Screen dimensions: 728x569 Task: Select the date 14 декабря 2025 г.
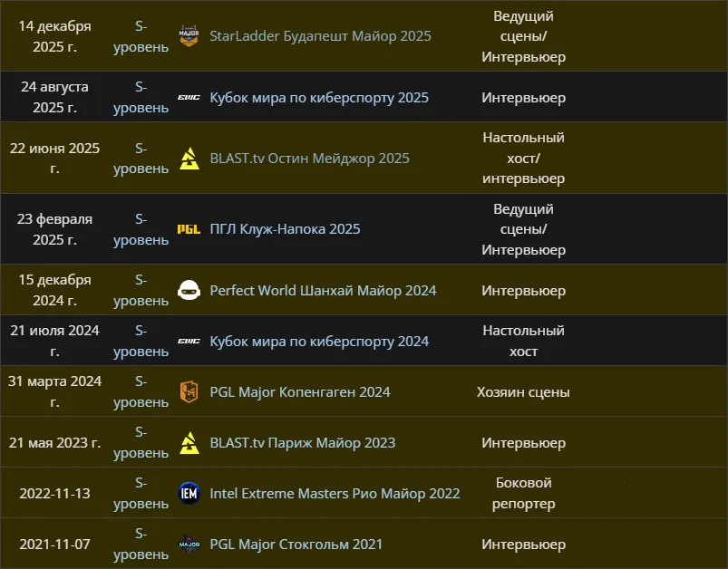[x=54, y=36]
